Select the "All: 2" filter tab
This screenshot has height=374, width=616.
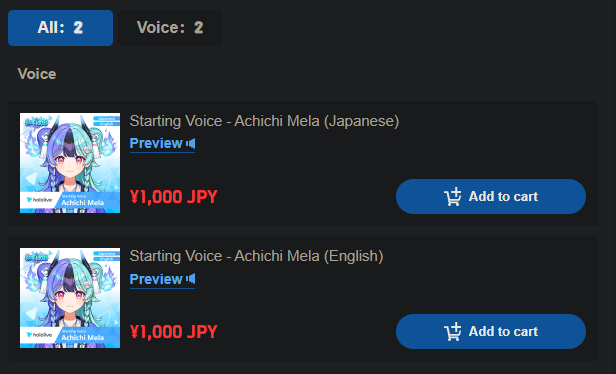coord(60,28)
